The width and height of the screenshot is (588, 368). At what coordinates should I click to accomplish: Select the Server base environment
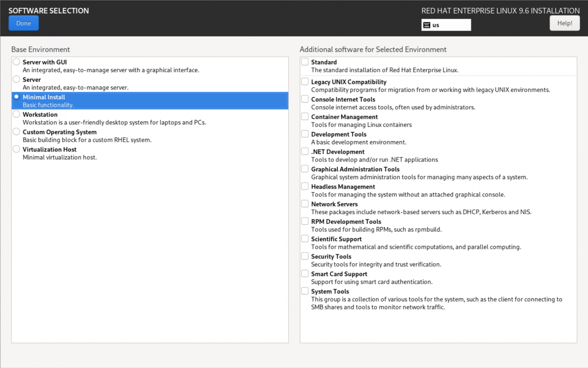[17, 79]
